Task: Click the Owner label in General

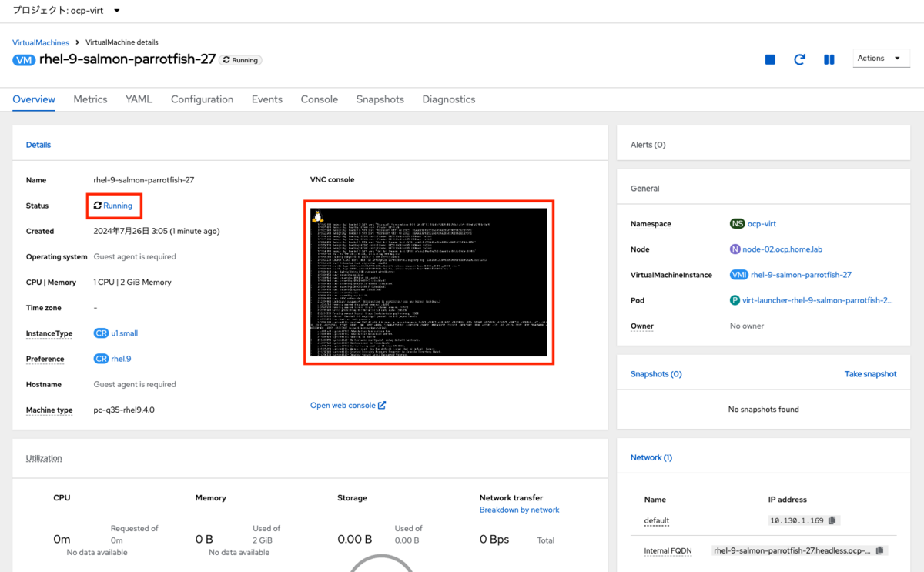Action: 642,326
